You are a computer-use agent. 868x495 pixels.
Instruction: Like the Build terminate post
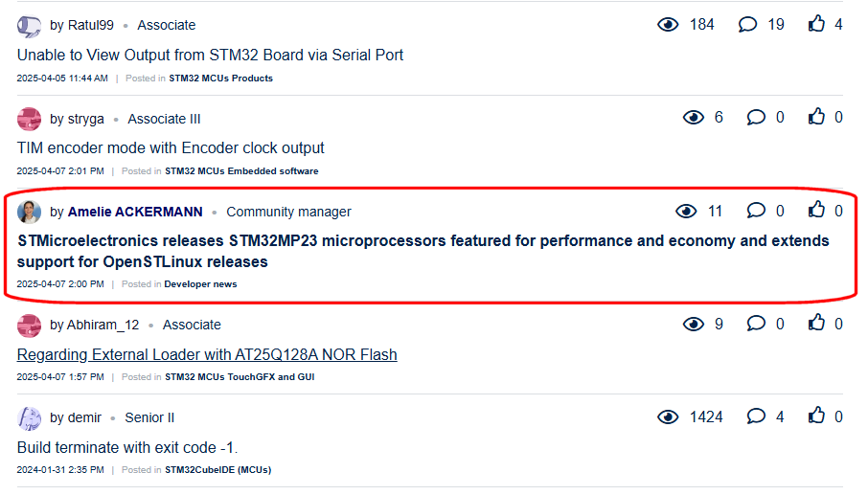[816, 416]
